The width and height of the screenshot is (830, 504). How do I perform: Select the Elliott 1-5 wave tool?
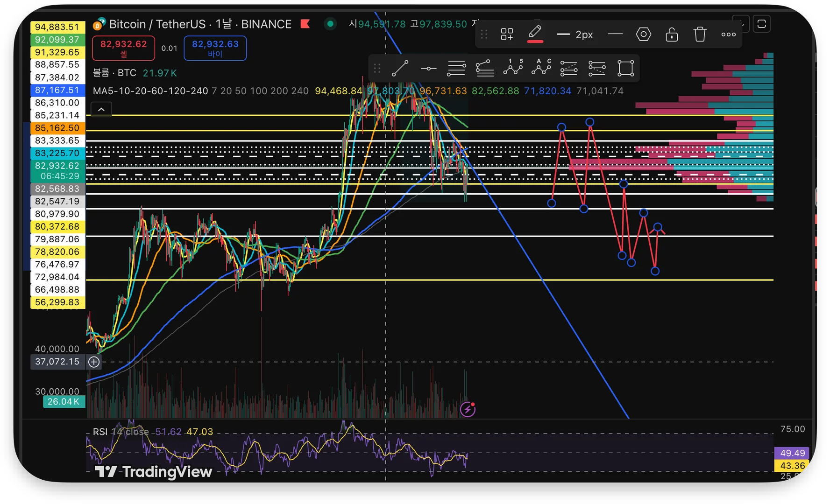[x=513, y=68]
